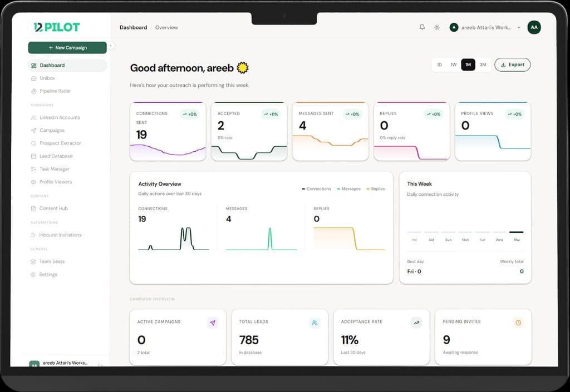Screen dimensions: 570x392
Task: Click the 'Fri · 0' best day value
Action: tap(414, 271)
